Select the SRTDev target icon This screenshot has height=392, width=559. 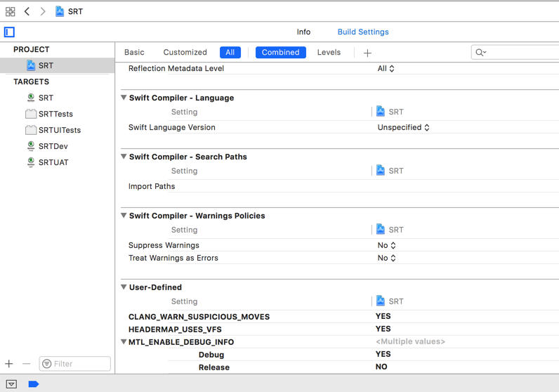(31, 146)
